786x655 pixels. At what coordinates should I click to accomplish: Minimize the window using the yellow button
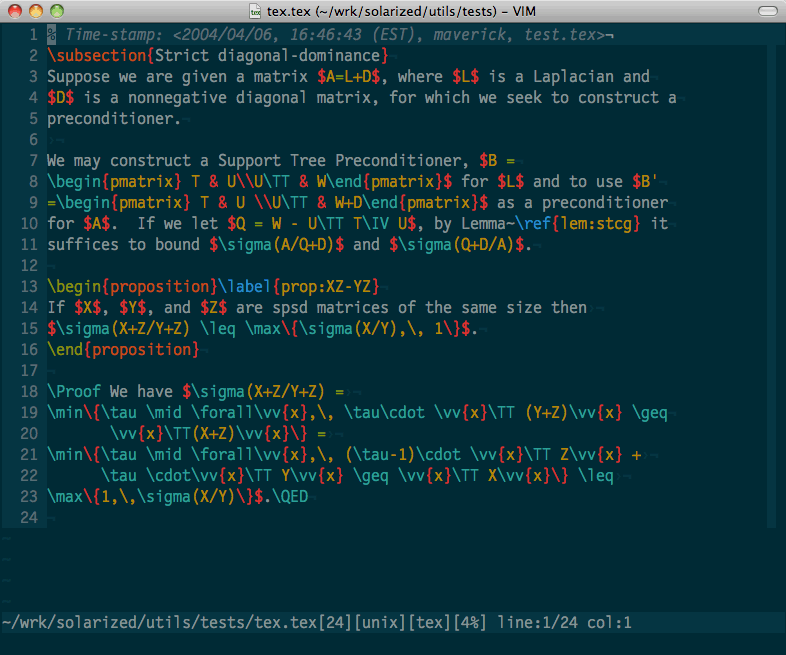[x=34, y=10]
